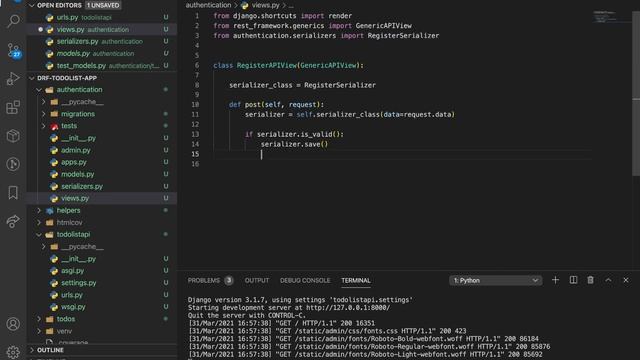The image size is (640, 360).
Task: Close the terminal panel
Action: 626,280
